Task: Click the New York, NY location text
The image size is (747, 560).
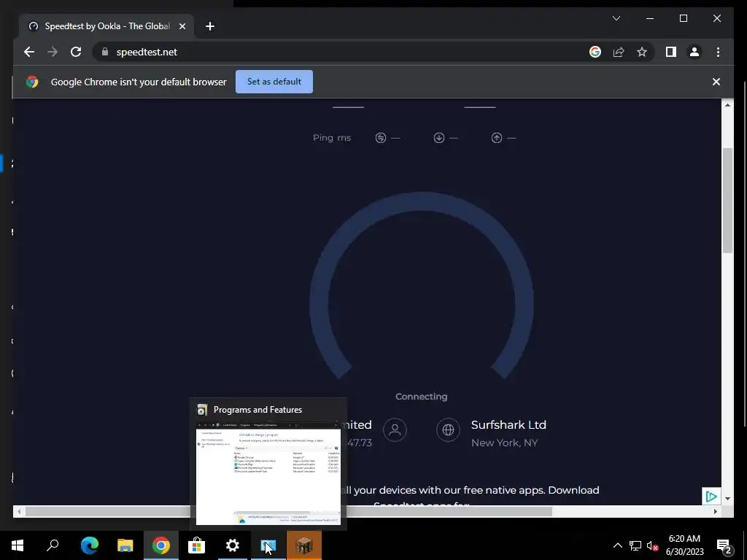Action: [x=505, y=443]
